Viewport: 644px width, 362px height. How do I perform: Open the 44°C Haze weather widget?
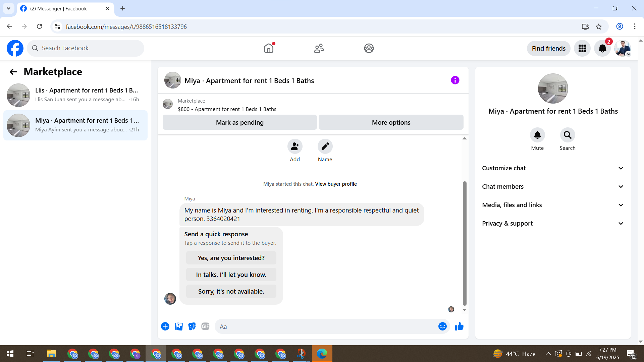tap(514, 354)
